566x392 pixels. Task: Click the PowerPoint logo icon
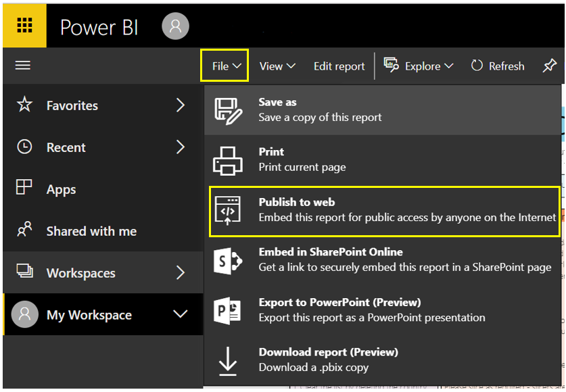pos(227,310)
